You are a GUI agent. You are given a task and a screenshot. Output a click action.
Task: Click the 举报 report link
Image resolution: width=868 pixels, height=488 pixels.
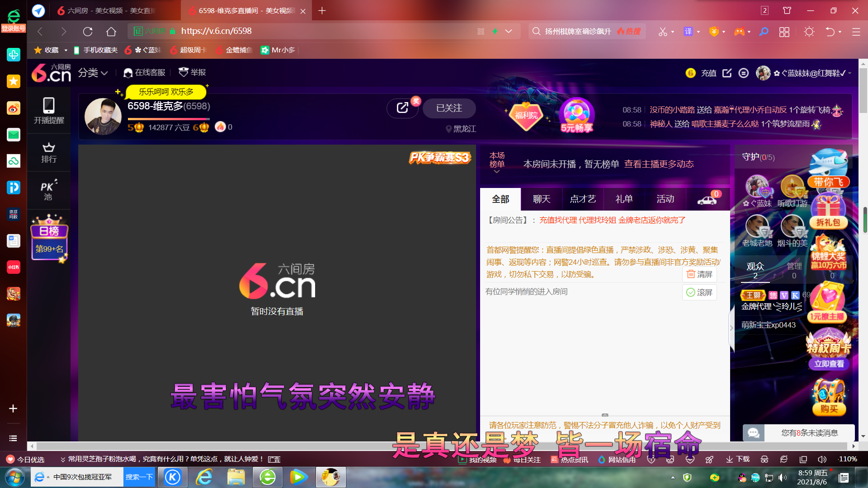tap(192, 72)
